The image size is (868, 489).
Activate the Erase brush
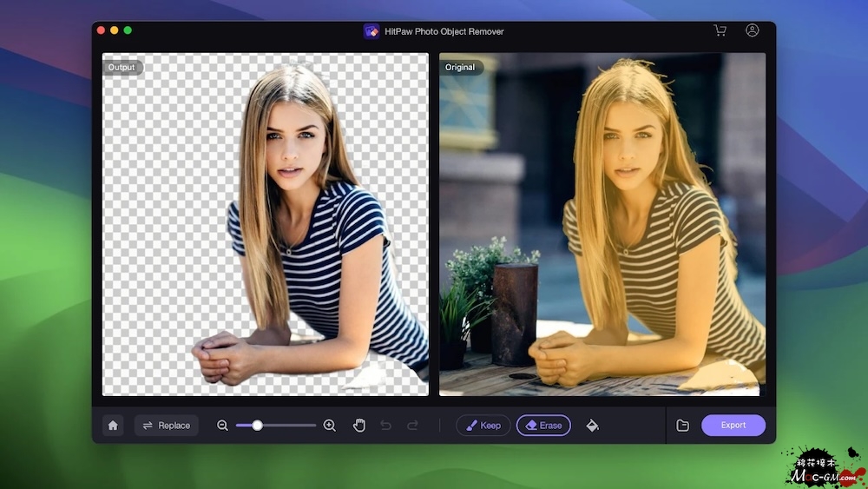point(543,426)
